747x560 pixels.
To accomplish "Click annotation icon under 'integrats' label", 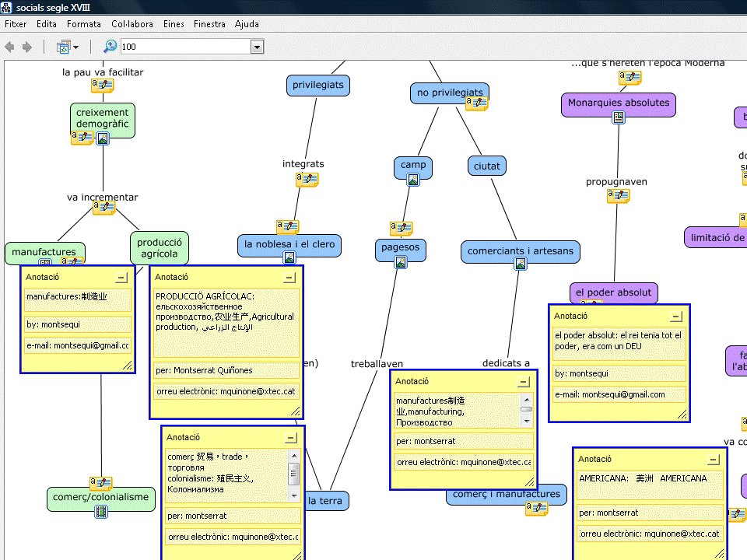I will 307,180.
